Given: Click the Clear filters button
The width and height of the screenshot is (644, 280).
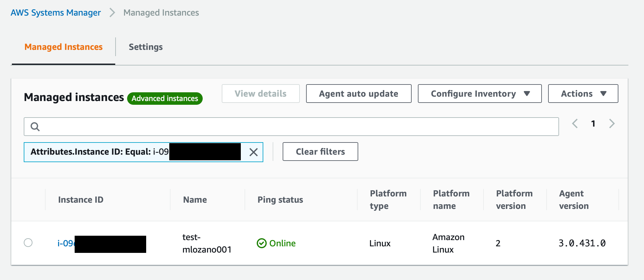Looking at the screenshot, I should click(320, 152).
